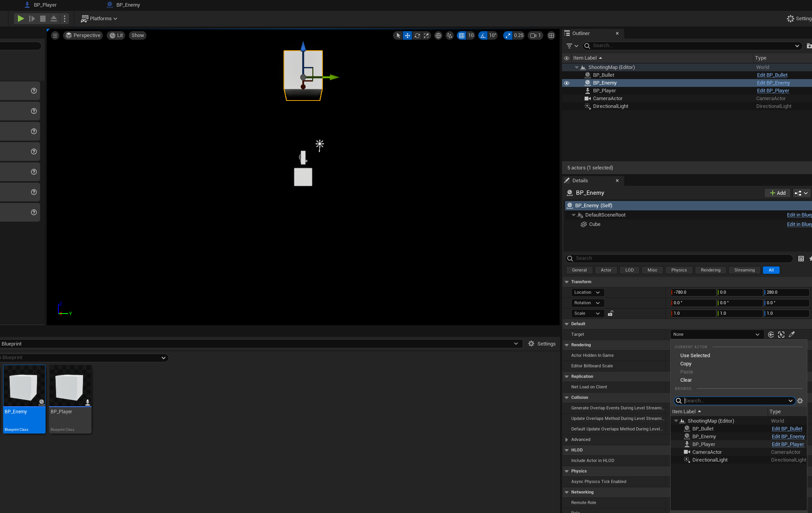
Task: Toggle world coordinate space globe icon
Action: coord(438,35)
